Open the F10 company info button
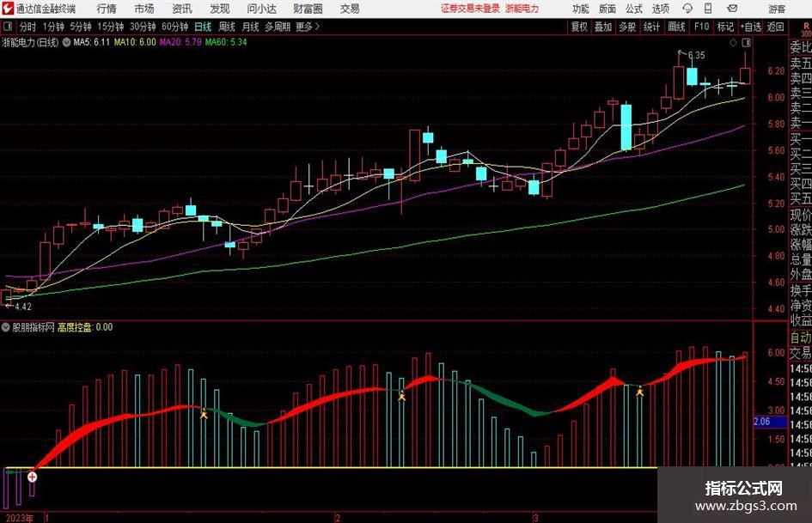This screenshot has height=523, width=812. 701,27
